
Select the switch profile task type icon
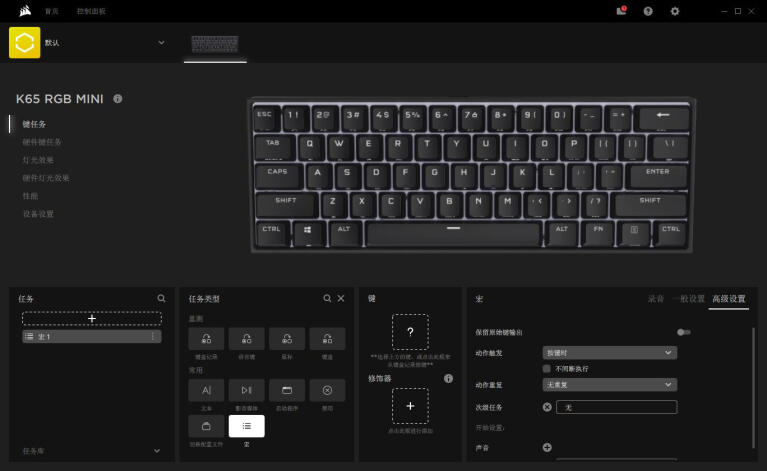tap(206, 426)
